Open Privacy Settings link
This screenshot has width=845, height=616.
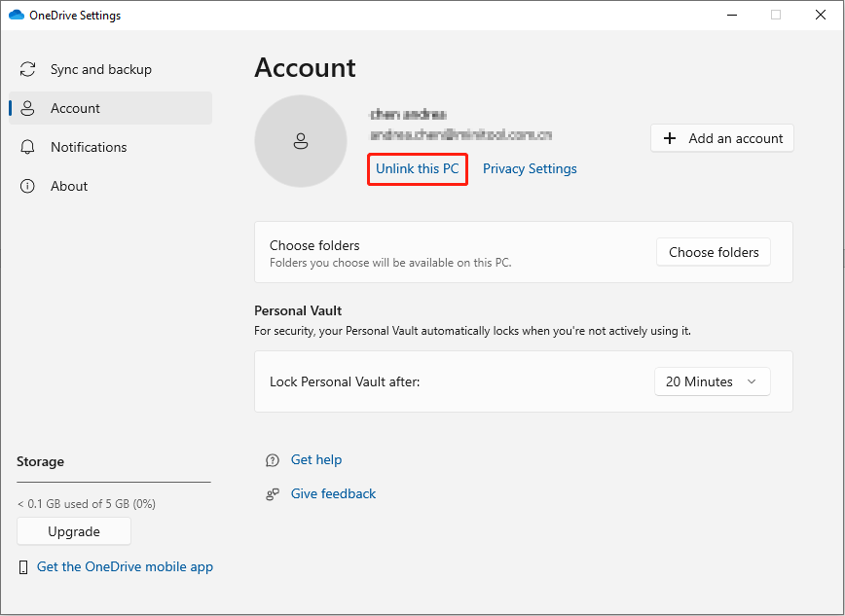(530, 169)
